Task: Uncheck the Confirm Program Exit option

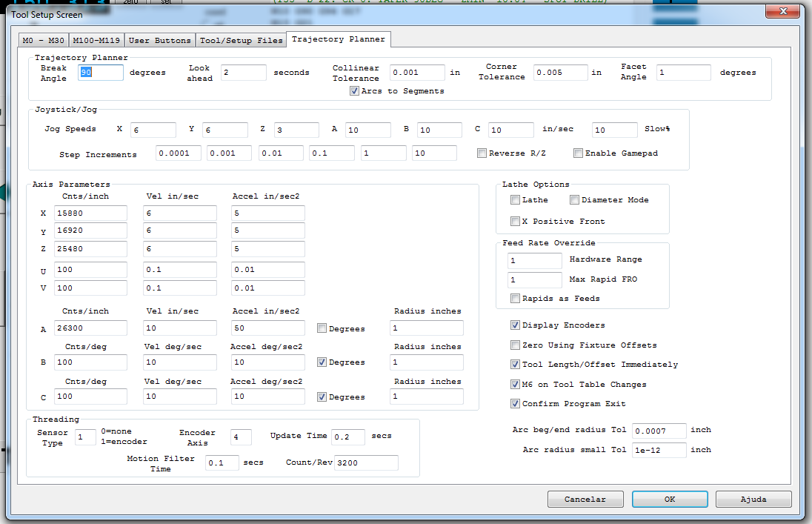Action: (515, 404)
